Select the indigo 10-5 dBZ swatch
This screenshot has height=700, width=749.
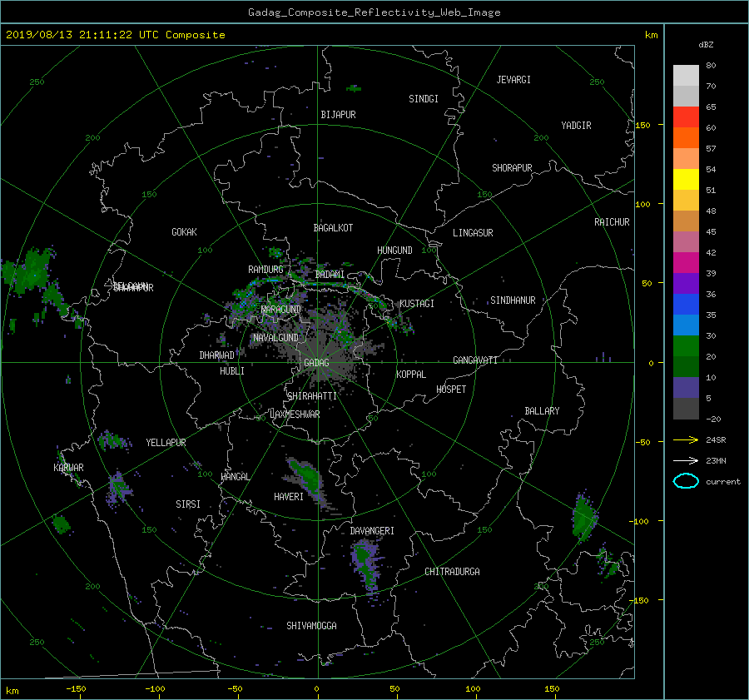coord(686,387)
